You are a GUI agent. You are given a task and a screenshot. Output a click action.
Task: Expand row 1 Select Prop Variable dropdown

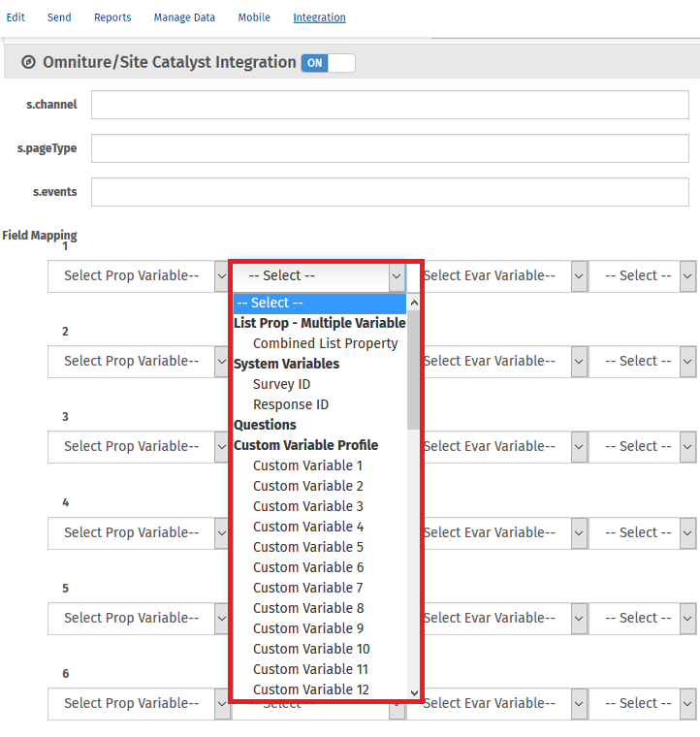point(138,275)
